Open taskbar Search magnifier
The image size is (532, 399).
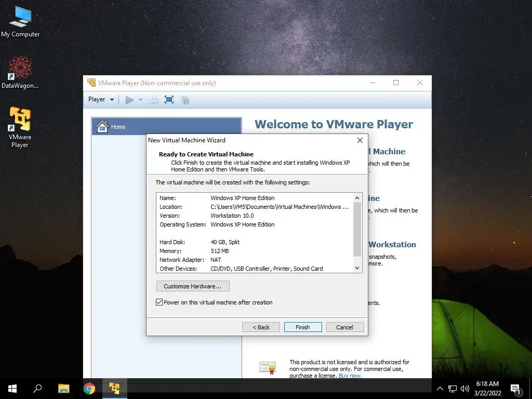point(37,389)
